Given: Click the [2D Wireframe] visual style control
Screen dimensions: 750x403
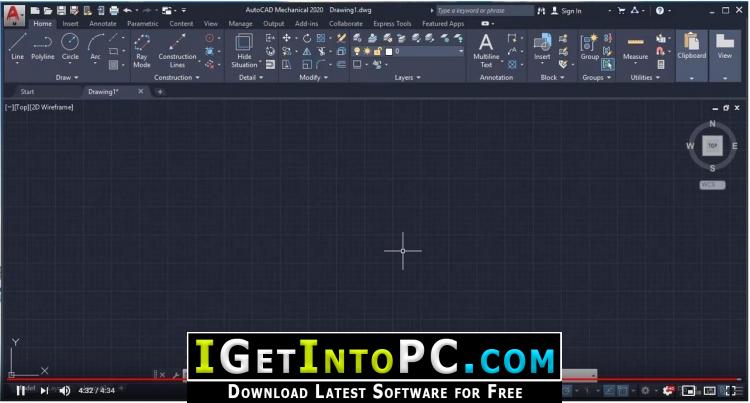Looking at the screenshot, I should 52,107.
